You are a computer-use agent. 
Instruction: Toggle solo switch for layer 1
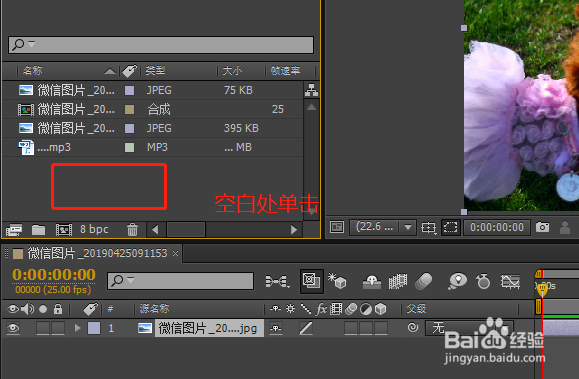pos(43,328)
